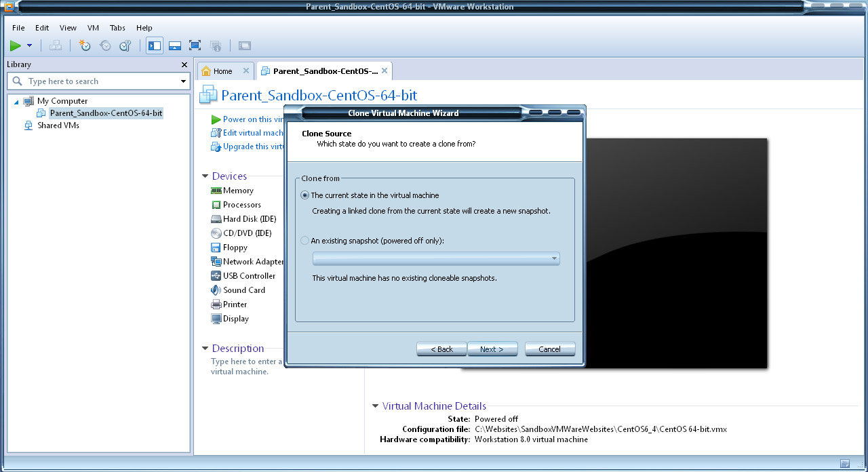The width and height of the screenshot is (868, 472).
Task: Click Power on this virtual machine link
Action: pyautogui.click(x=252, y=119)
